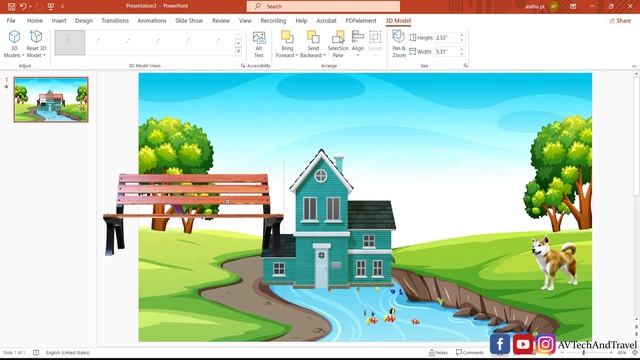The image size is (640, 360).
Task: Start slideshow from the Quick Access Toolbar
Action: point(51,6)
